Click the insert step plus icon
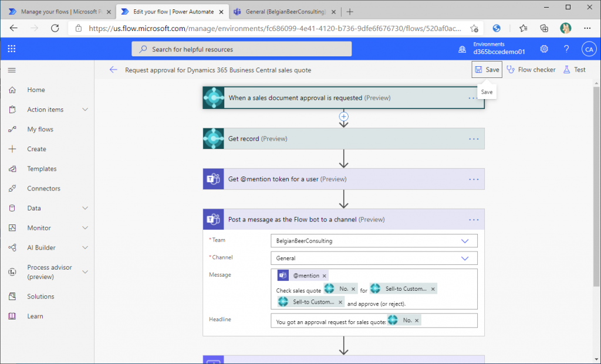 [343, 117]
